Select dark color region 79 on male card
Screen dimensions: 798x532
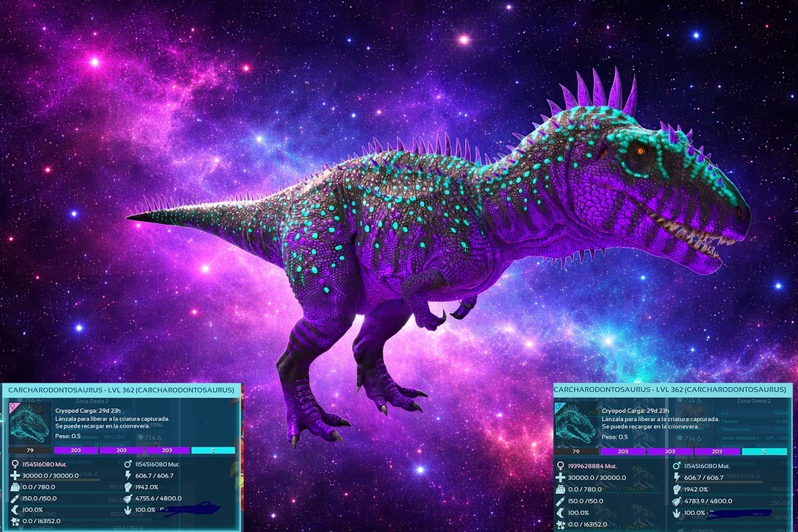(575, 452)
